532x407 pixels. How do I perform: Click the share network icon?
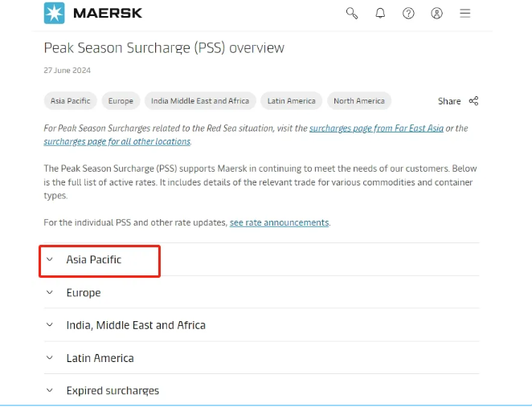[x=473, y=101]
